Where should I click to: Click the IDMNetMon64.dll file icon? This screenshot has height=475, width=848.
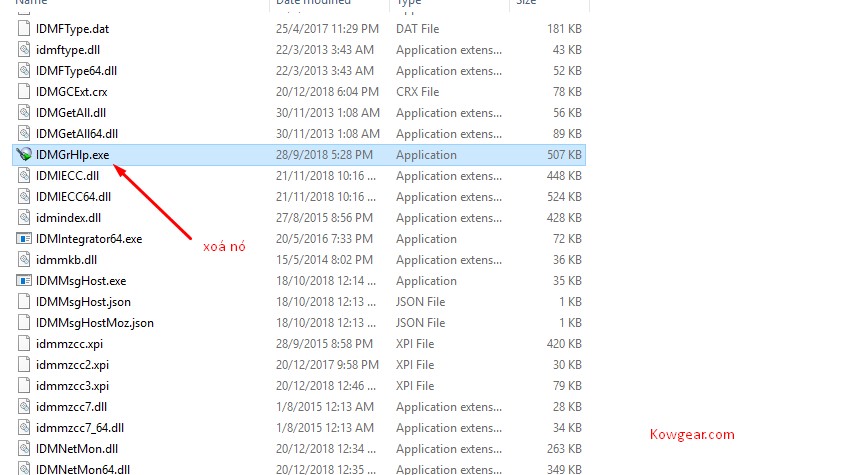(x=24, y=469)
